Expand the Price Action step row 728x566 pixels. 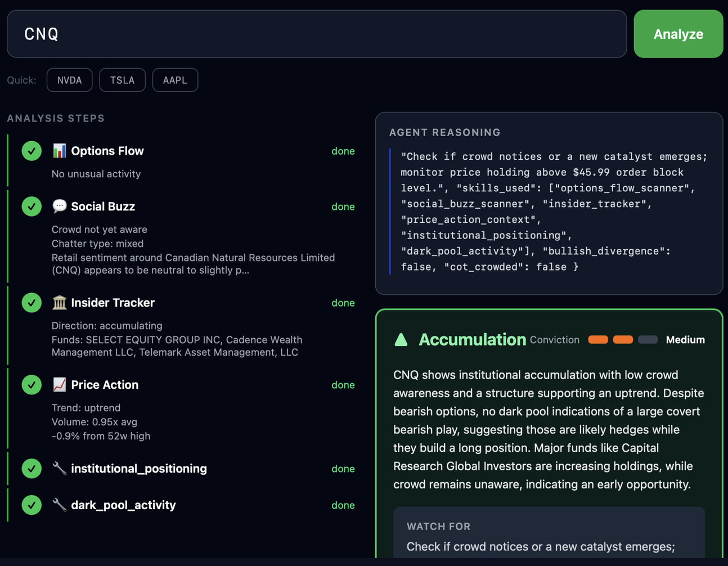[x=105, y=385]
